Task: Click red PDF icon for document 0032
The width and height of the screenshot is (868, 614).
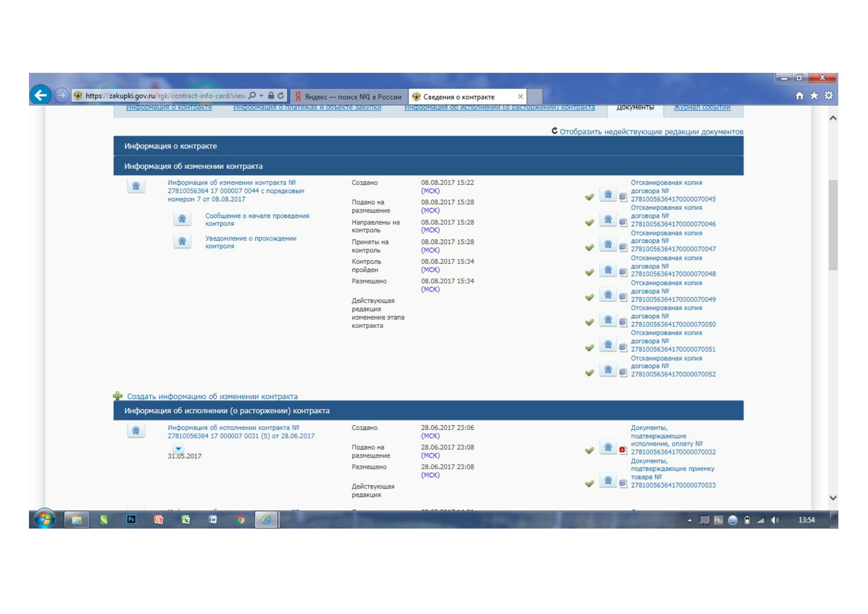Action: pos(623,450)
